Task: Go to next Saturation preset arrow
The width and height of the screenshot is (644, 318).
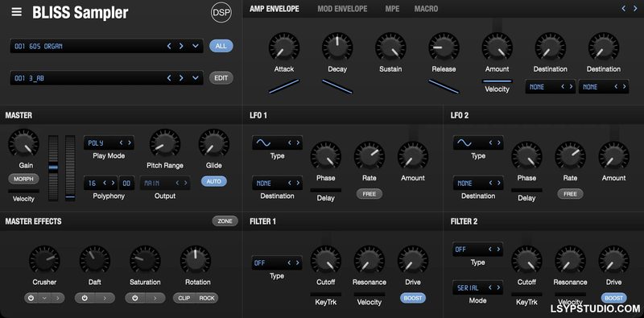Action: point(155,299)
